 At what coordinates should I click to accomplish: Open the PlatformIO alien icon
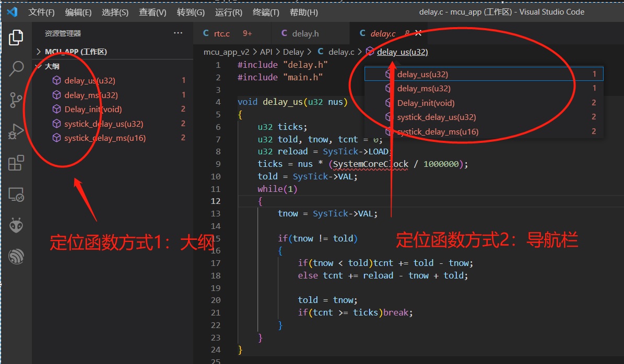pyautogui.click(x=16, y=225)
